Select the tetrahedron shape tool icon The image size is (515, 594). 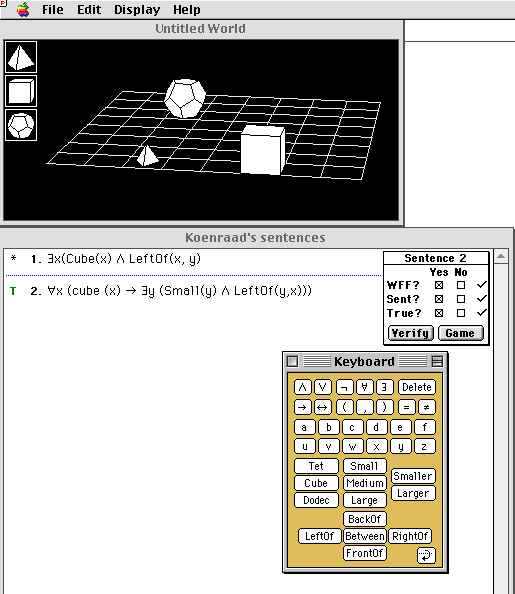point(21,57)
